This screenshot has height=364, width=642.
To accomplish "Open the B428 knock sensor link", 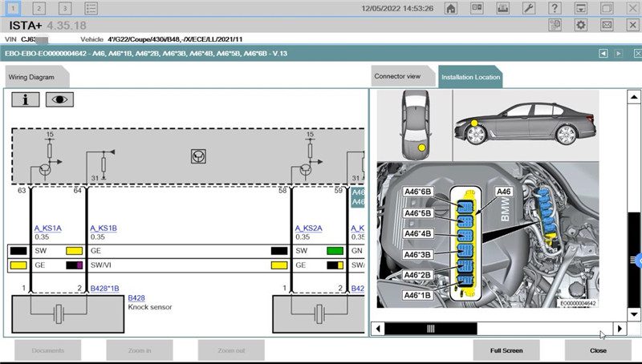I will click(x=136, y=298).
